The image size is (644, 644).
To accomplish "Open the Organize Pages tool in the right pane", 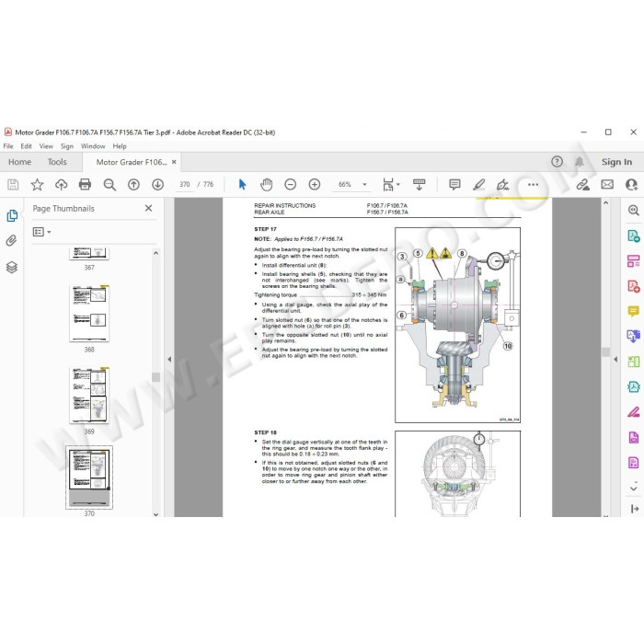I will pyautogui.click(x=633, y=260).
